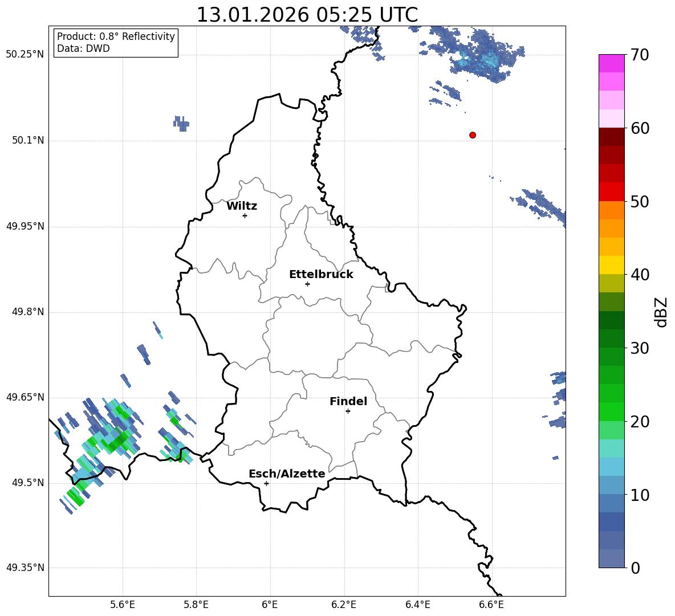The width and height of the screenshot is (675, 616).
Task: Click the 5.6°E longitude label
Action: (123, 605)
